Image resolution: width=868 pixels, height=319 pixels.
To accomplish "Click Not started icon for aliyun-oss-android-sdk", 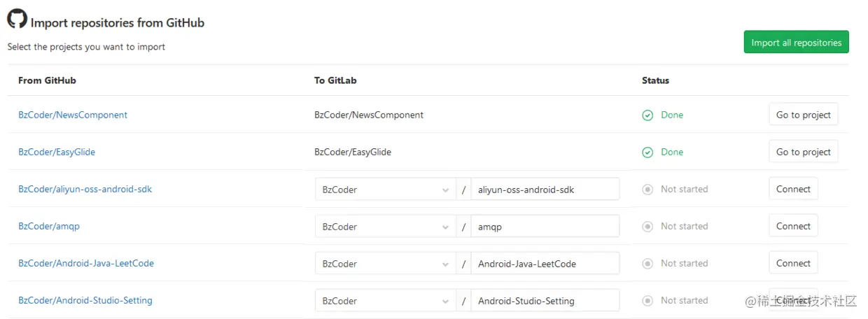I will click(647, 190).
